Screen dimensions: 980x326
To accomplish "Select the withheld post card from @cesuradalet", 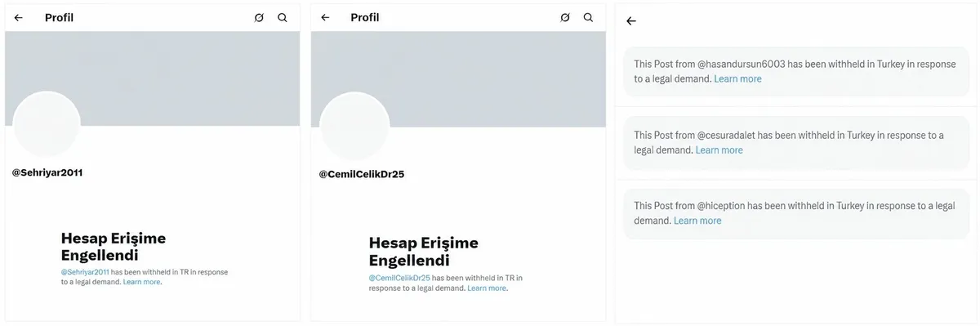I will [x=796, y=142].
